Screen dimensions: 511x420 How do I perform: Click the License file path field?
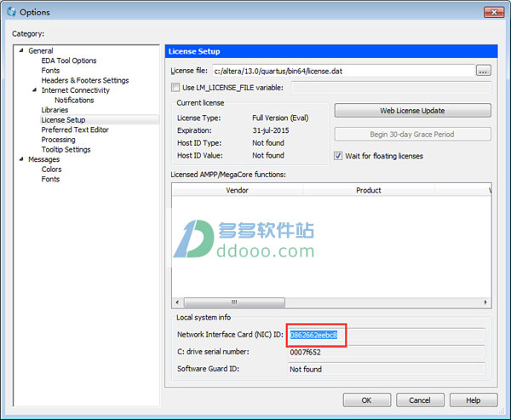click(x=343, y=71)
